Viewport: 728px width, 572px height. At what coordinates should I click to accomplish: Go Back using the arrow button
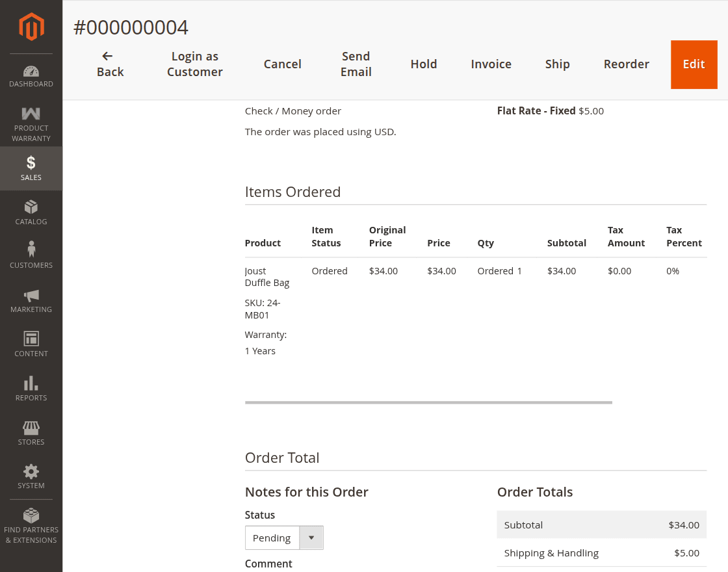point(109,64)
